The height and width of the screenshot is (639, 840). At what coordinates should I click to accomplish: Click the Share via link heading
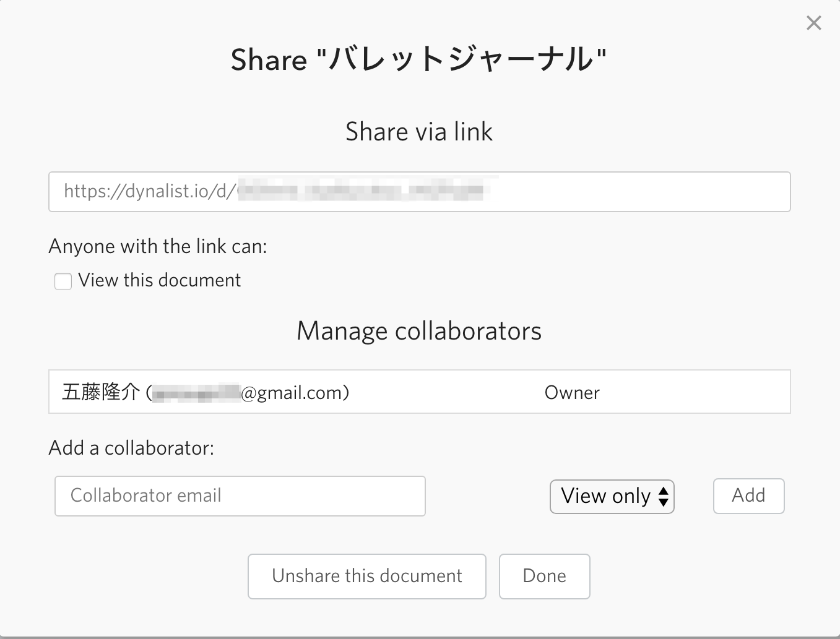tap(419, 132)
